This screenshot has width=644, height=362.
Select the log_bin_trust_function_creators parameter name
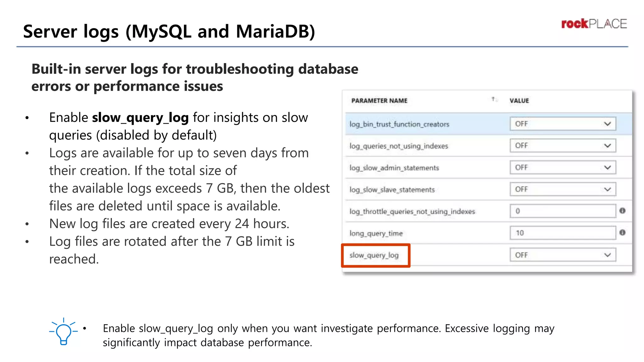click(399, 124)
